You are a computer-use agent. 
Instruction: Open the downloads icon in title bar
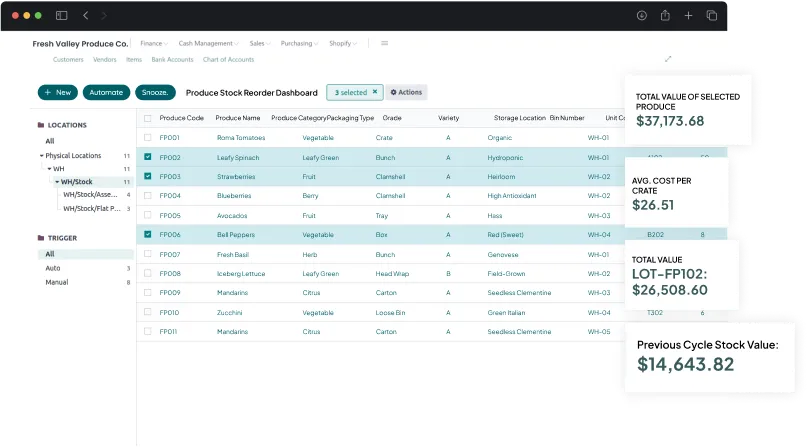coord(641,15)
